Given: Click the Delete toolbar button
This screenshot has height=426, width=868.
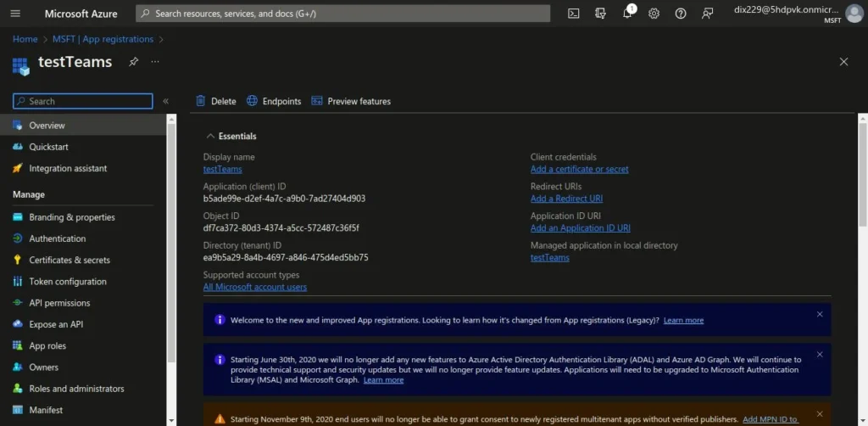Looking at the screenshot, I should click(x=216, y=101).
